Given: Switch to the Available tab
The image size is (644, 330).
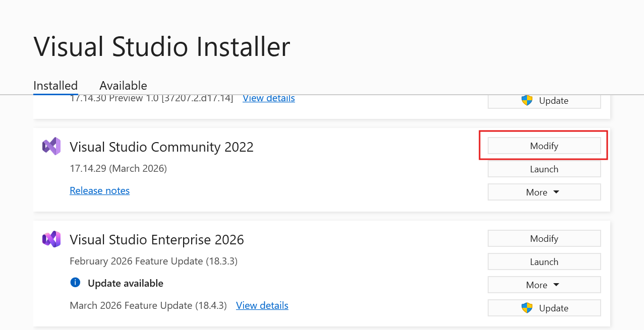Looking at the screenshot, I should [x=123, y=86].
